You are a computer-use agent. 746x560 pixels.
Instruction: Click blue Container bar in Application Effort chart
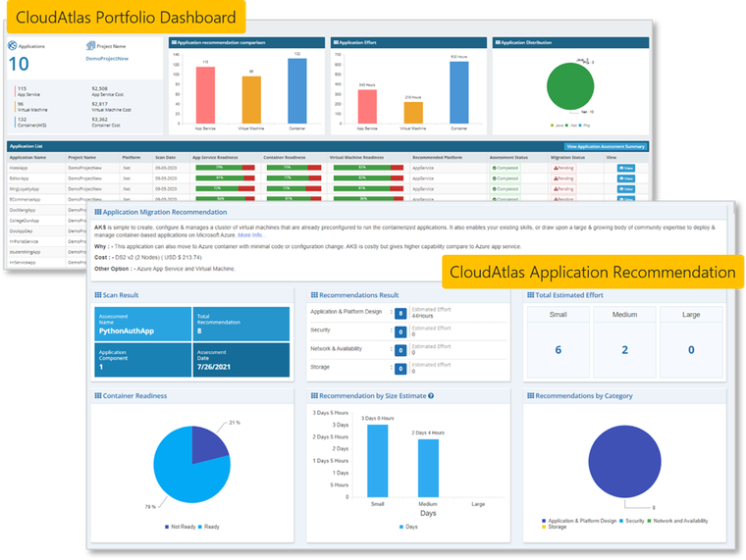pos(459,93)
